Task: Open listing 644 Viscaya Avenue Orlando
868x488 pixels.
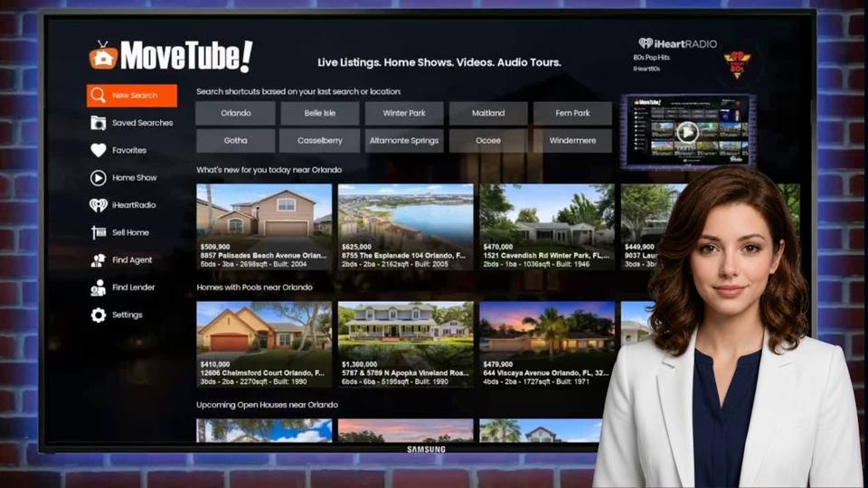Action: (x=547, y=344)
